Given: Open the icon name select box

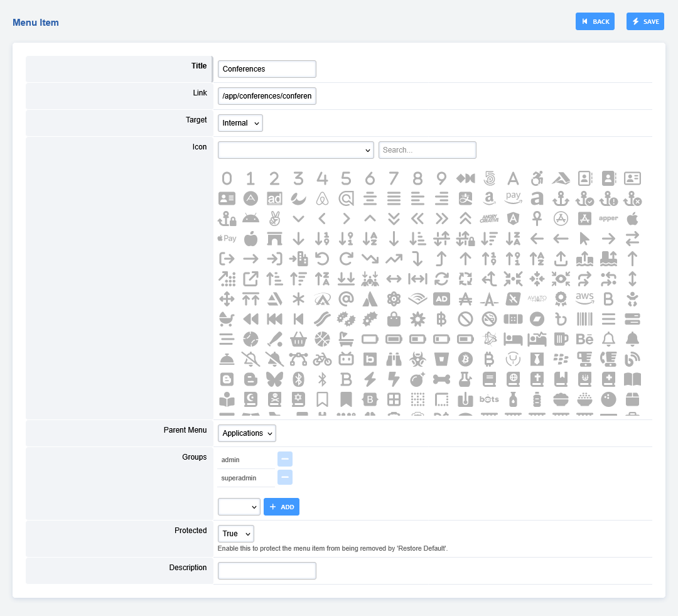Looking at the screenshot, I should coord(296,150).
